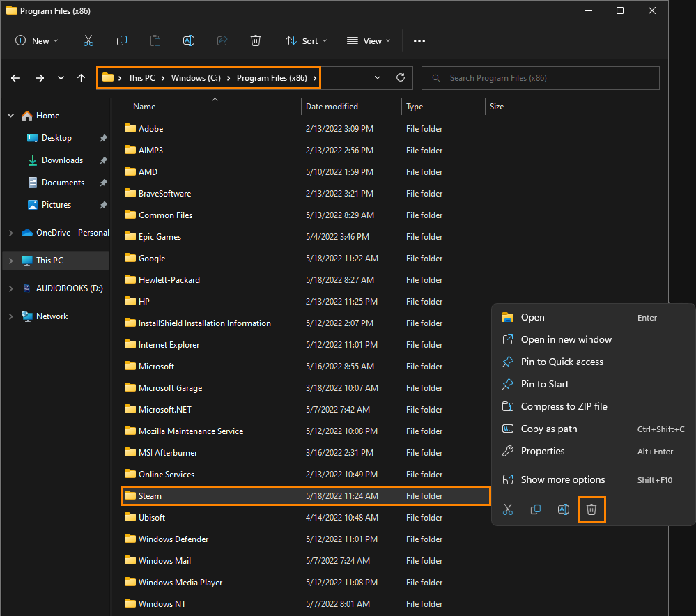
Task: Click the Epic Games folder icon
Action: click(130, 236)
